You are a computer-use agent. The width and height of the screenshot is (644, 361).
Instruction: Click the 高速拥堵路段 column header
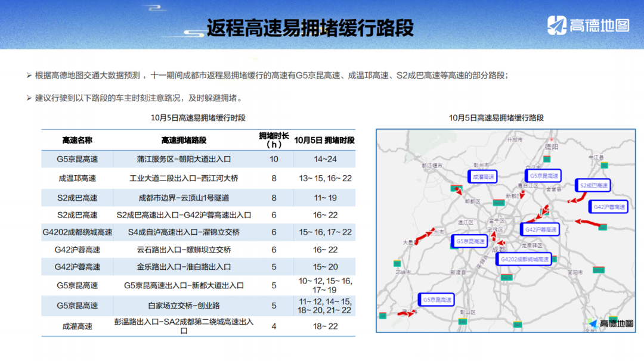[x=184, y=141]
